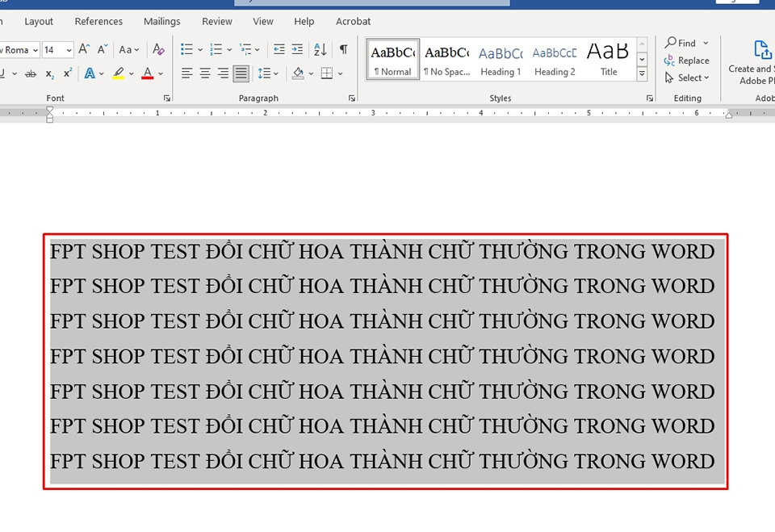
Task: Open Change Case (Aa) menu
Action: pyautogui.click(x=129, y=49)
